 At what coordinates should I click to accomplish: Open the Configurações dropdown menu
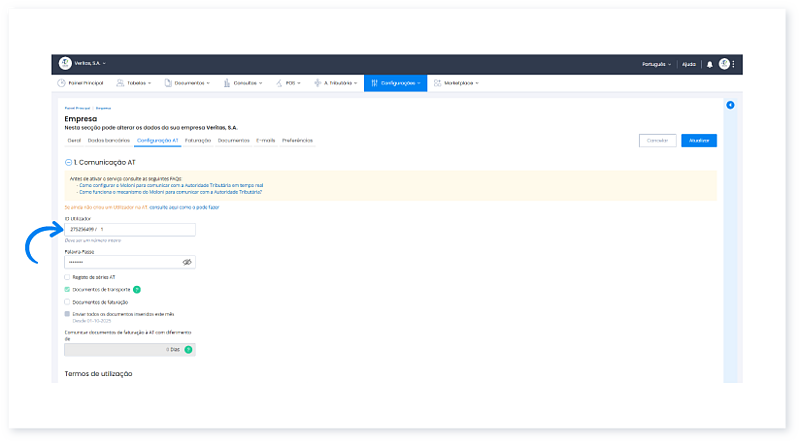(395, 83)
